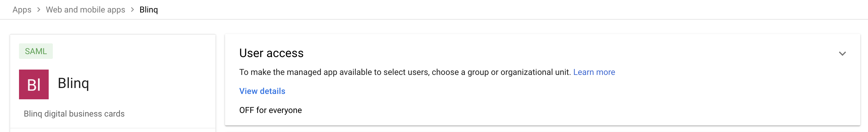The width and height of the screenshot is (868, 132).
Task: Click the gray background between the two cards
Action: (220, 81)
